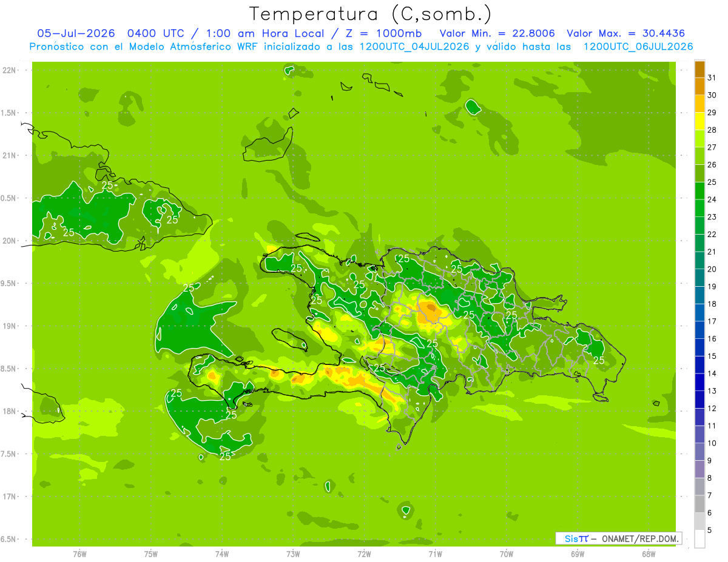728x562 pixels.
Task: Select the "Z = 1000mb" level label
Action: coord(383,33)
